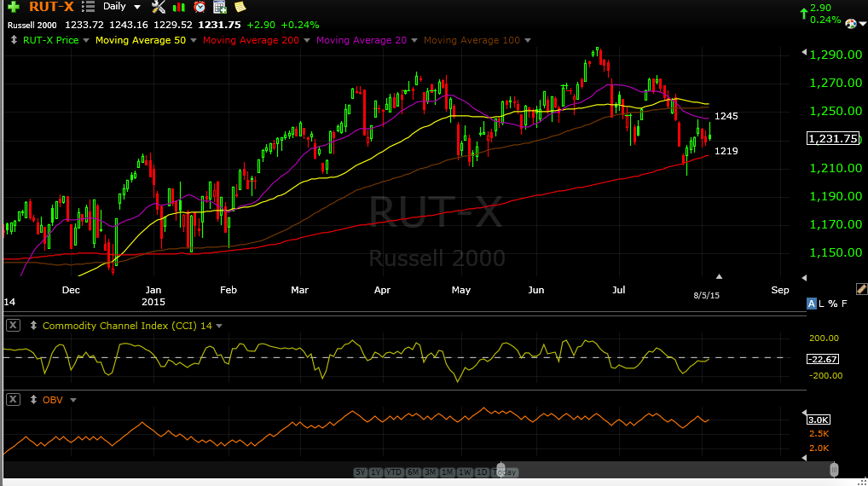Toggle the L log scale option
Screen dimensions: 868x486
821,304
